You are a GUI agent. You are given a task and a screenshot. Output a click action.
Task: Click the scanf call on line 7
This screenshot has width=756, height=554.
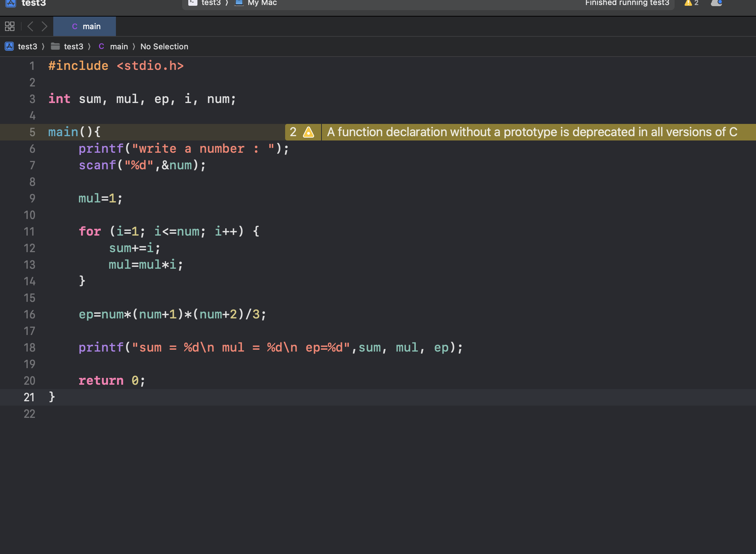coord(97,165)
